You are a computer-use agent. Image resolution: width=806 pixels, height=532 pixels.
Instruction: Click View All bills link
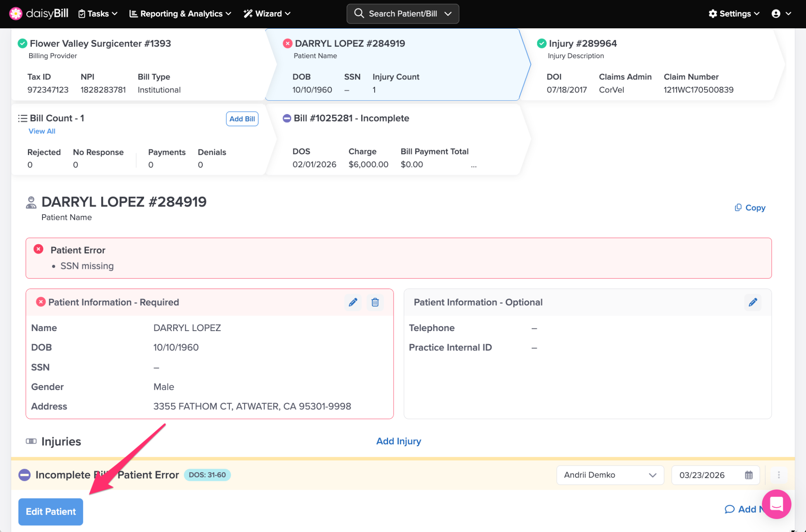click(x=42, y=131)
